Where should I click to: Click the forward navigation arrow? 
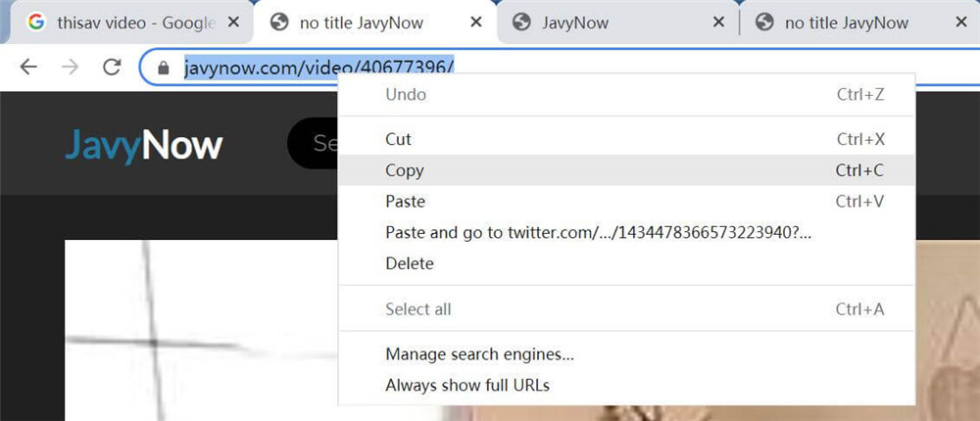(70, 67)
